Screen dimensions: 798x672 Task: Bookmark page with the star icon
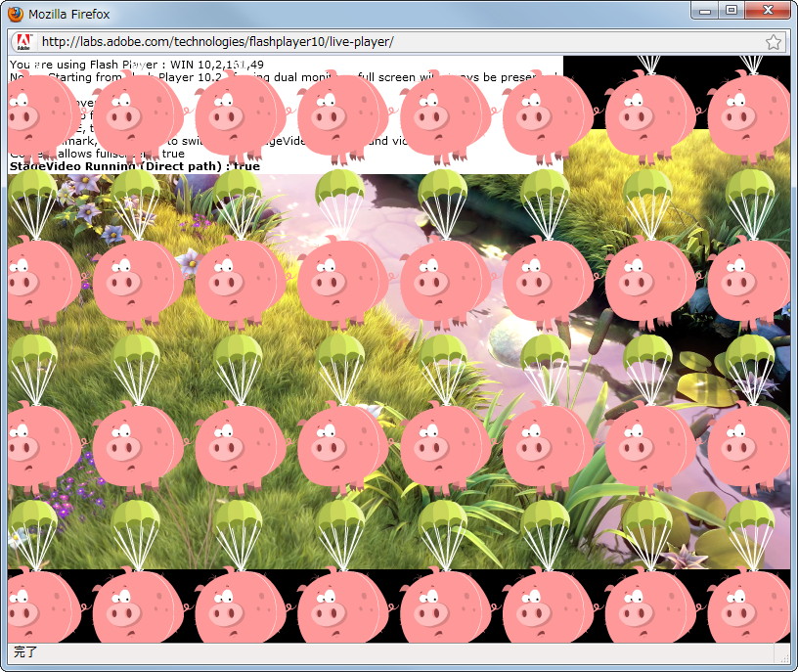click(x=773, y=42)
